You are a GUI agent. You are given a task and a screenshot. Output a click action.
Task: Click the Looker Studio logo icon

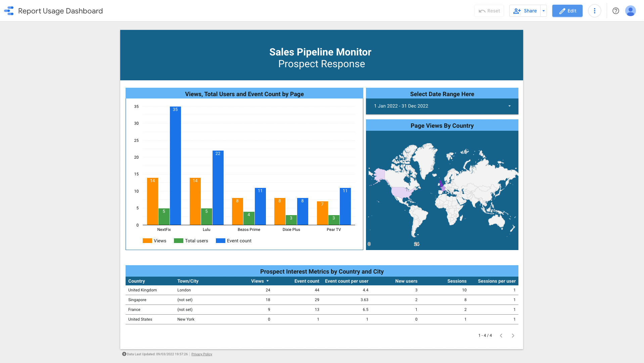(x=9, y=11)
